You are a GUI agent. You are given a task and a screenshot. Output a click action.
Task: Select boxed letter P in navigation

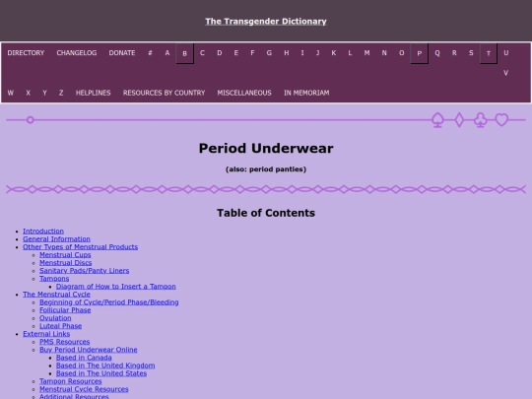coord(420,53)
